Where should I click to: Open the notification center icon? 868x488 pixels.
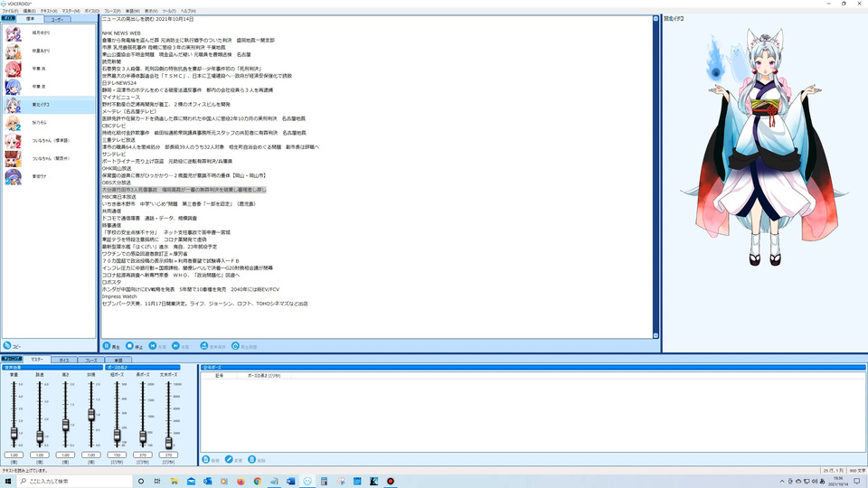[857, 482]
